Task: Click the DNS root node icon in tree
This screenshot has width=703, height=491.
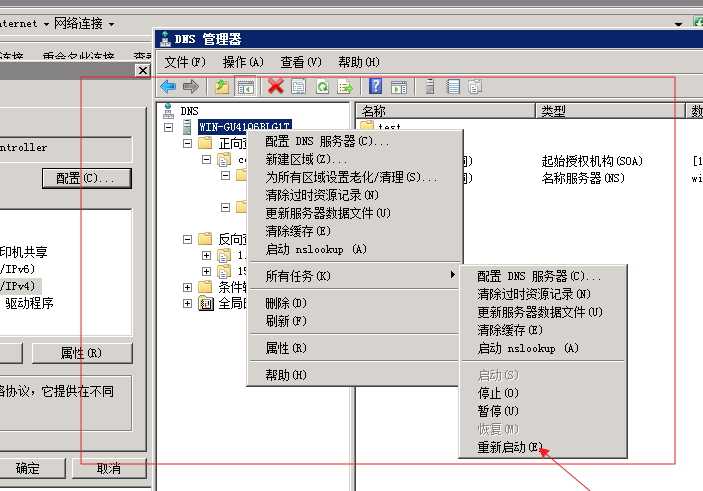Action: [x=169, y=110]
